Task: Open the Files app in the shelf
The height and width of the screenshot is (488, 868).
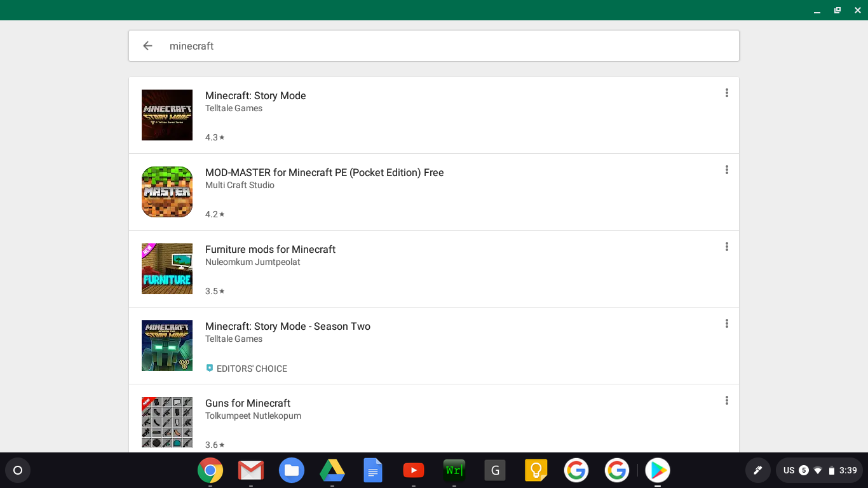Action: coord(292,470)
